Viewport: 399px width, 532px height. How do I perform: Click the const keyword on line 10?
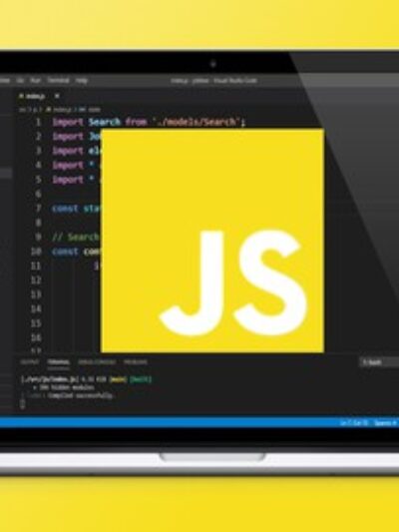[65, 252]
